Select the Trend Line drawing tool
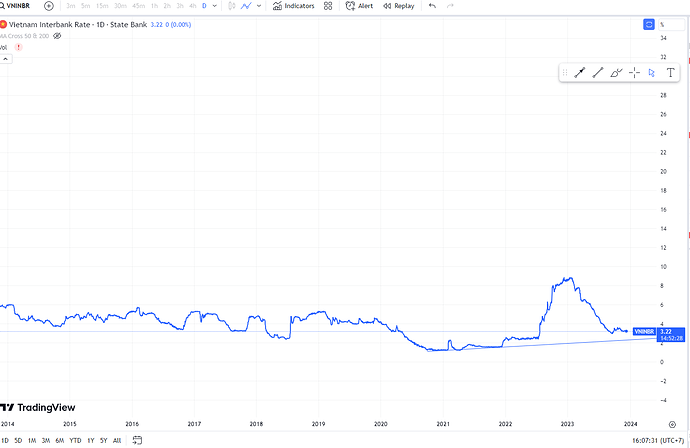The width and height of the screenshot is (690, 448). 580,73
